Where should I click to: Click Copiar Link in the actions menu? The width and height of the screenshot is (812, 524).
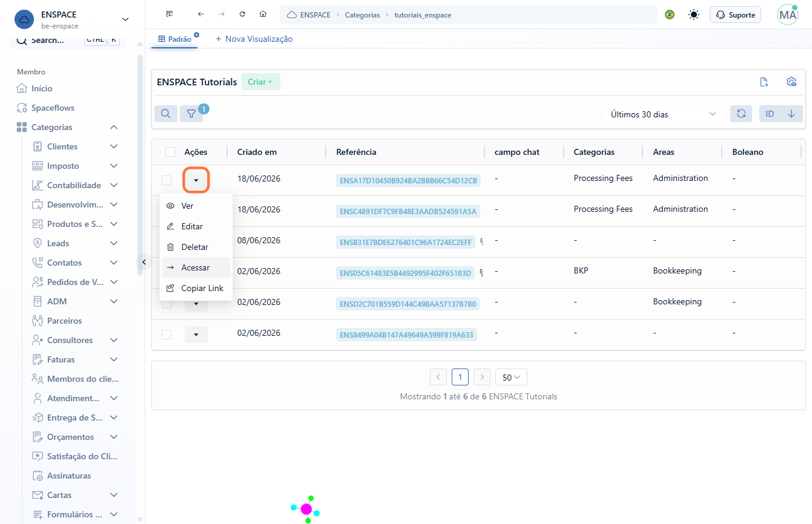click(x=196, y=288)
